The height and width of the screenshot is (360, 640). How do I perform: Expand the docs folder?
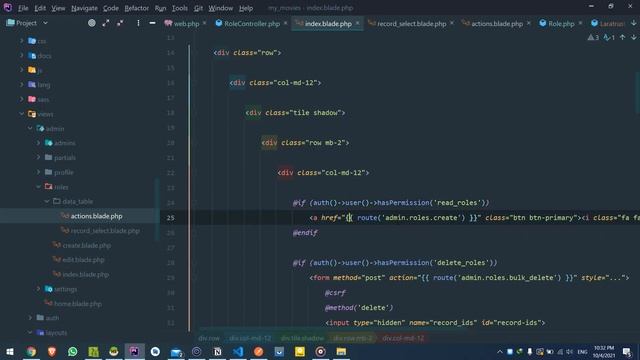(22, 56)
